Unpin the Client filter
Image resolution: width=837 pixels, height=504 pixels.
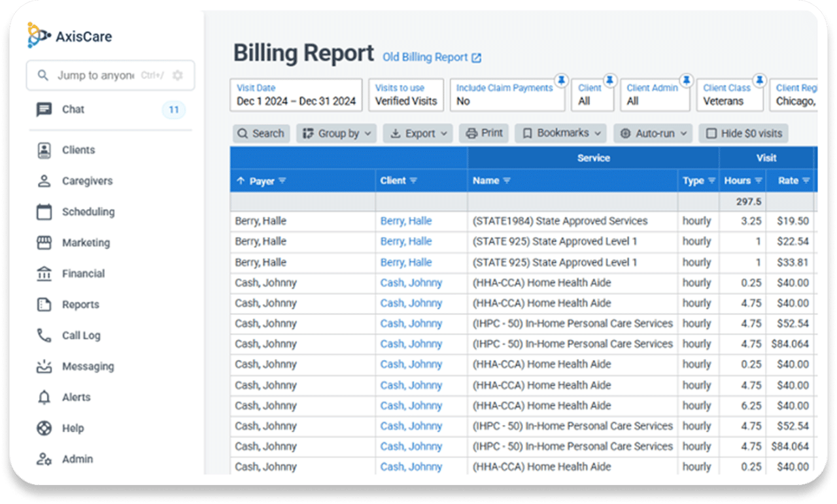tap(609, 80)
